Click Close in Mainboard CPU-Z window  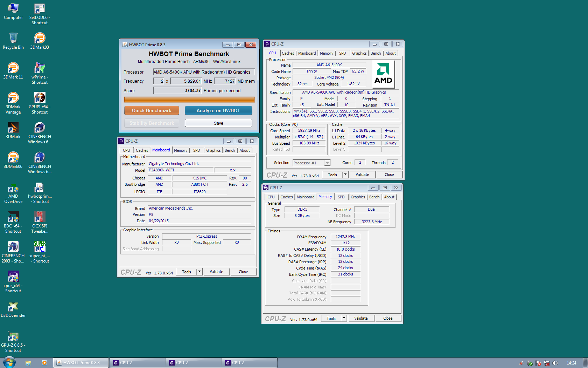coord(243,272)
